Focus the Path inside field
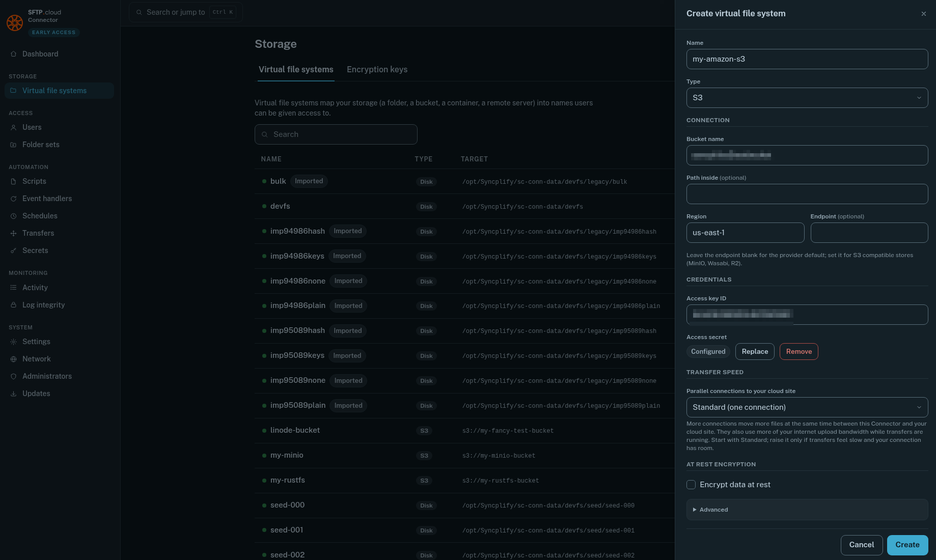Screen dimensions: 936x560 (x=807, y=194)
